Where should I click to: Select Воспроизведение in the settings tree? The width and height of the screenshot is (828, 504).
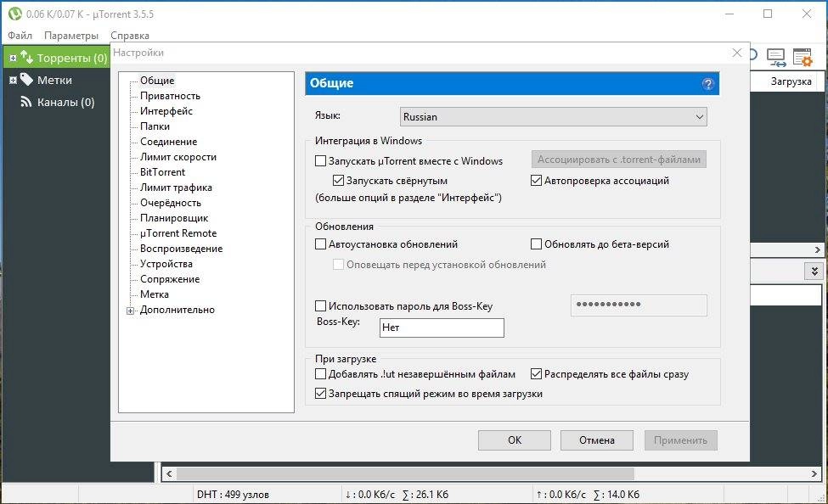point(181,249)
